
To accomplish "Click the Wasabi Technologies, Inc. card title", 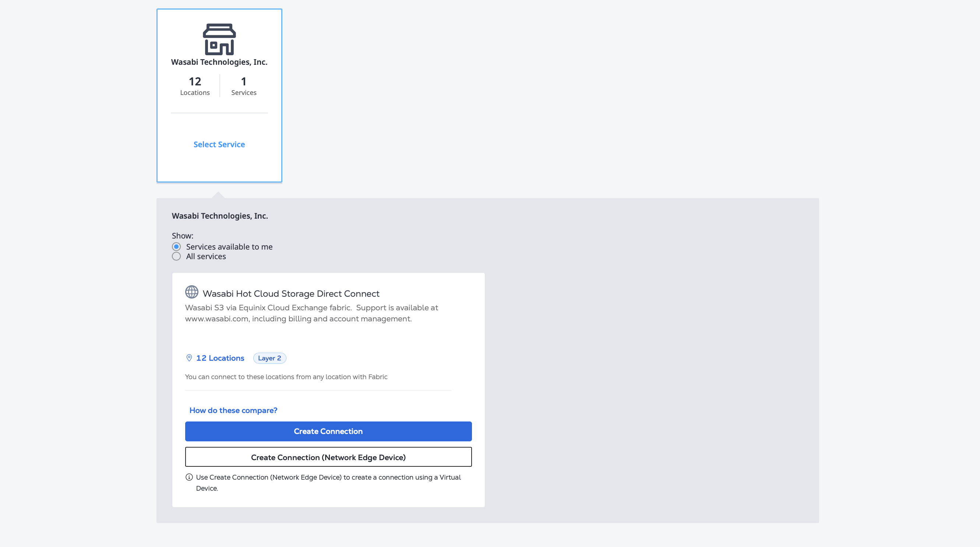I will tap(219, 62).
